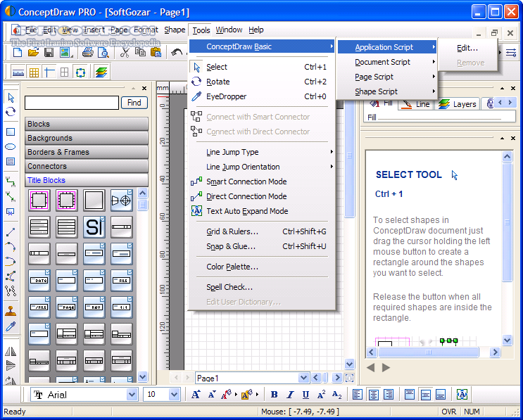Choose Spell Check... from Tools menu

262,287
